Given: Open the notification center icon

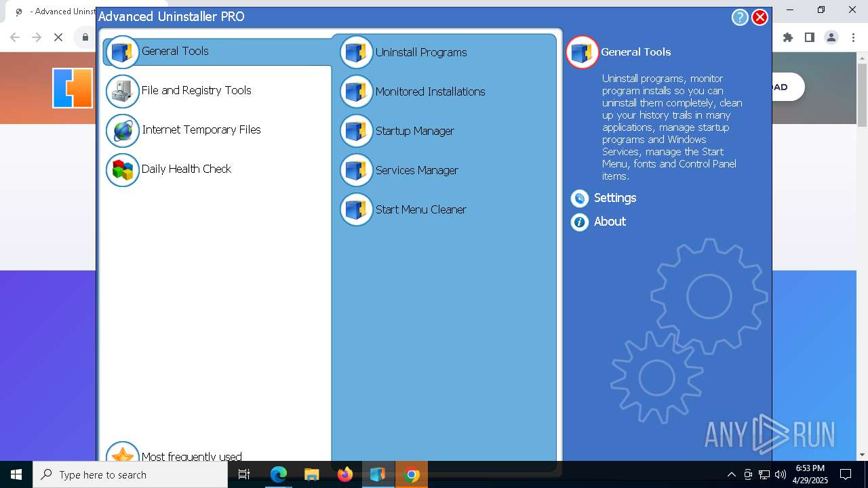Looking at the screenshot, I should point(846,474).
